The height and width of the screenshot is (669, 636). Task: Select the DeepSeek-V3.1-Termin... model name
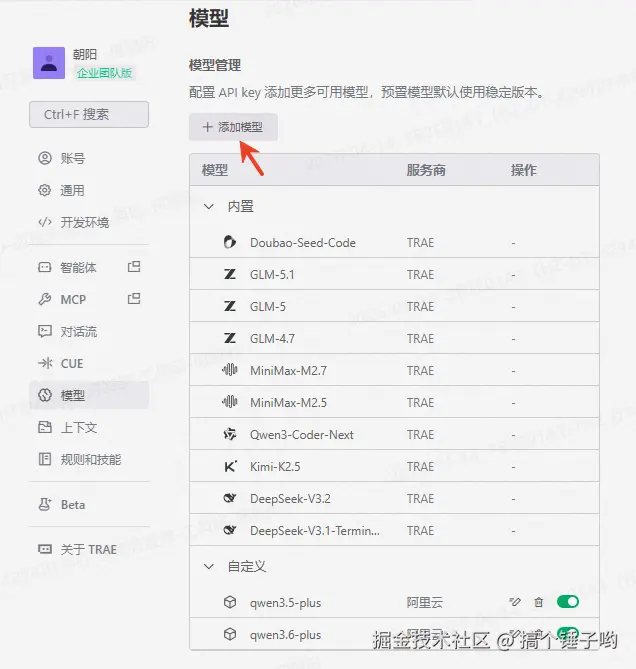[315, 531]
